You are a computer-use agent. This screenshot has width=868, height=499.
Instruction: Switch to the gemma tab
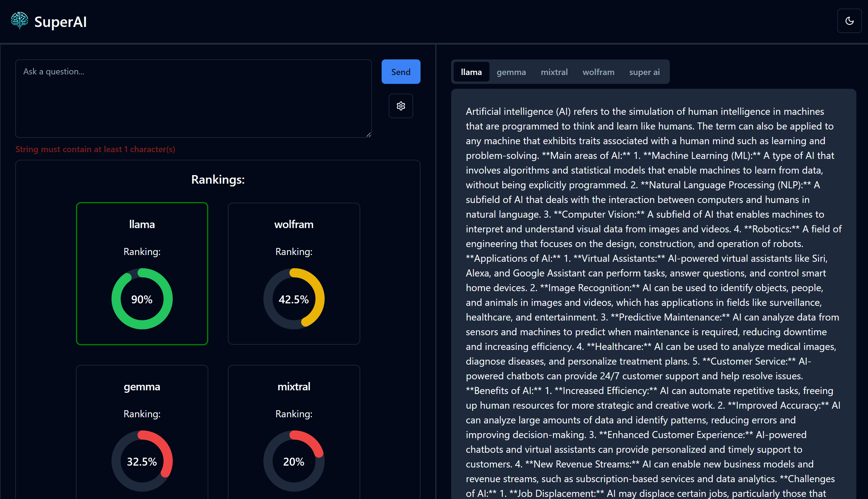[511, 72]
